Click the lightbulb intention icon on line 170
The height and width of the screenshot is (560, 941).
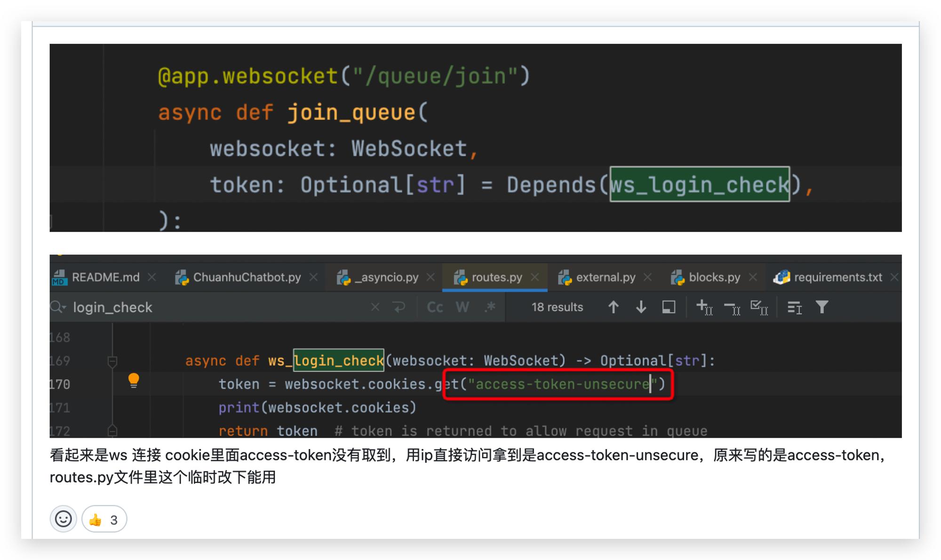point(134,380)
